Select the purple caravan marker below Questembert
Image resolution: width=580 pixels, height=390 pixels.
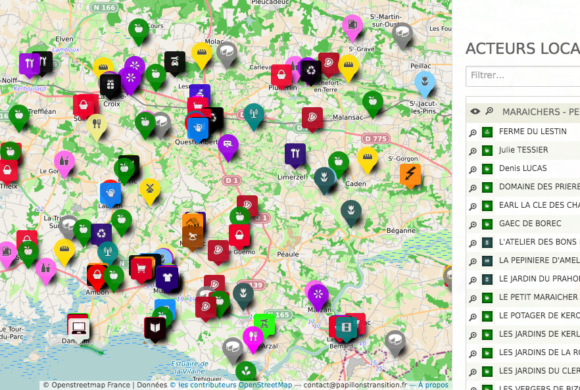[228, 146]
